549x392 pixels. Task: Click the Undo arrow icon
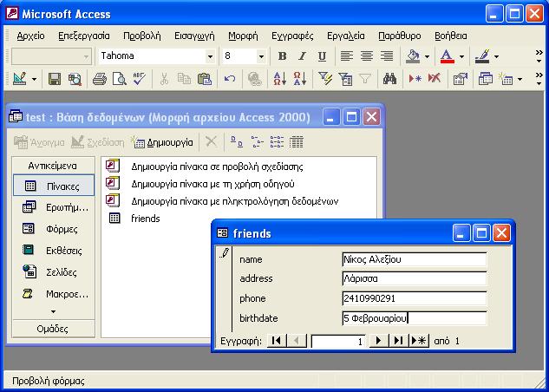point(229,79)
